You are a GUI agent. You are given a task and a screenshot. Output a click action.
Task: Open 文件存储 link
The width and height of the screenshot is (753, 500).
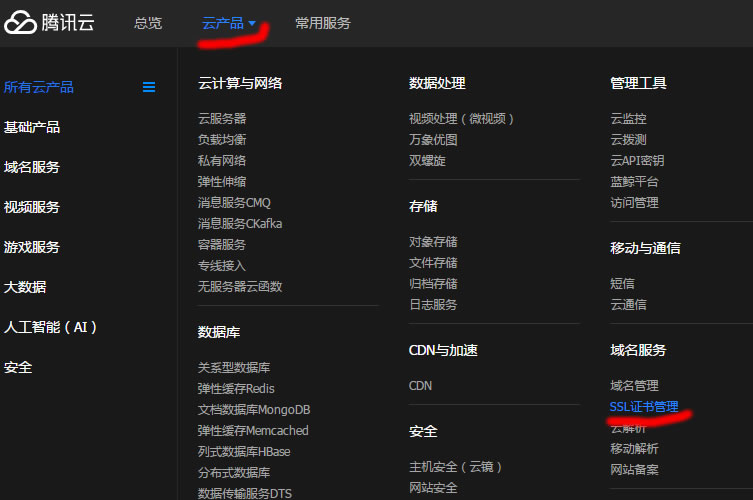tap(433, 263)
